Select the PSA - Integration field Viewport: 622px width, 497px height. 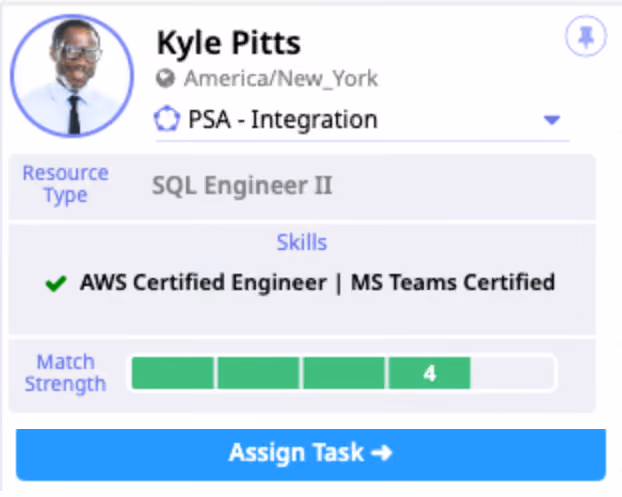(x=363, y=120)
